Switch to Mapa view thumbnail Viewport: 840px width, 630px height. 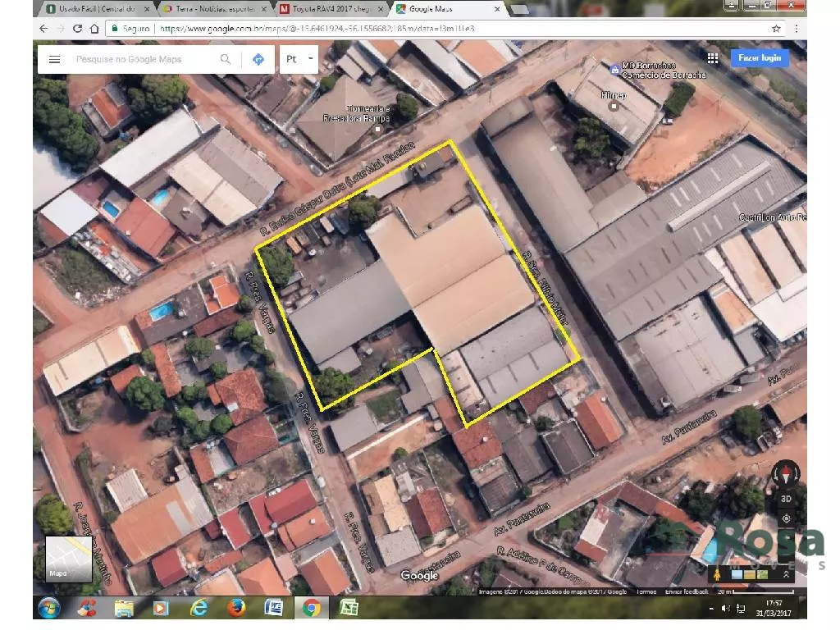pyautogui.click(x=68, y=559)
